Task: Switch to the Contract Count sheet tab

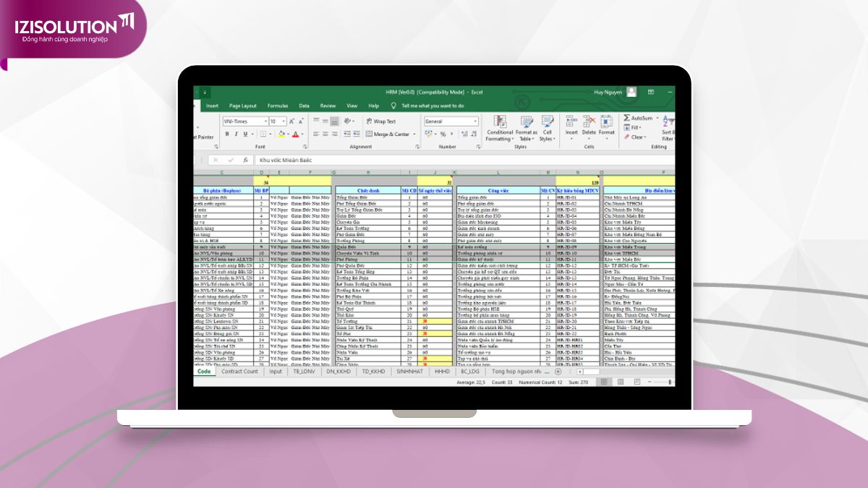Action: click(239, 372)
